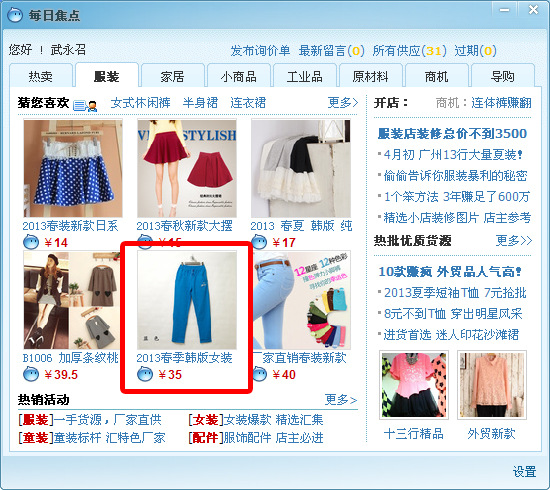
Task: Click the icon next to 猜您喜欢
Action: 85,105
